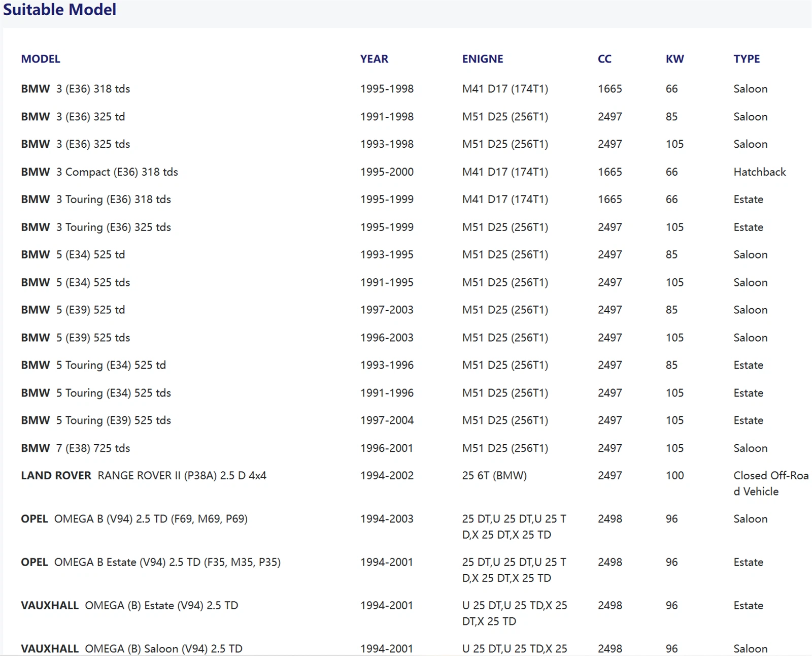812x656 pixels.
Task: Click engine 25 6T (BMW)
Action: 494,476
